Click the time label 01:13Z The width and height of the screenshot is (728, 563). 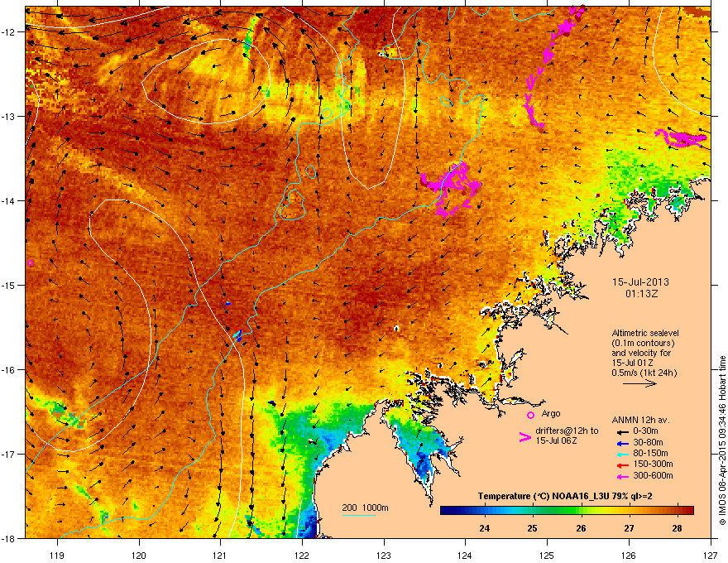[x=641, y=294]
